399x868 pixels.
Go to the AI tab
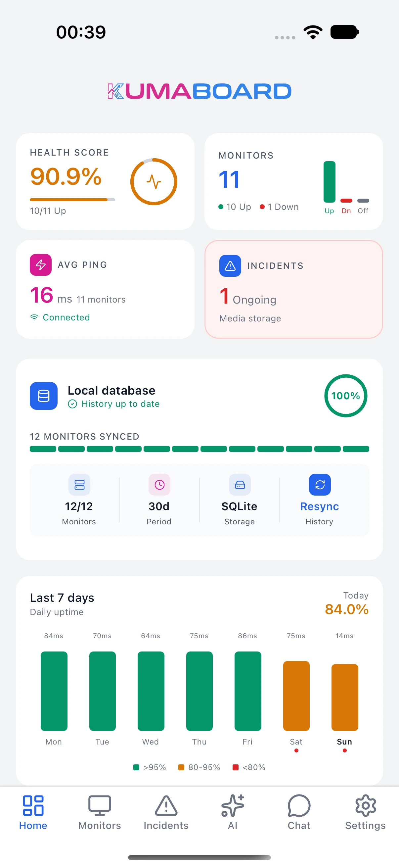click(233, 812)
